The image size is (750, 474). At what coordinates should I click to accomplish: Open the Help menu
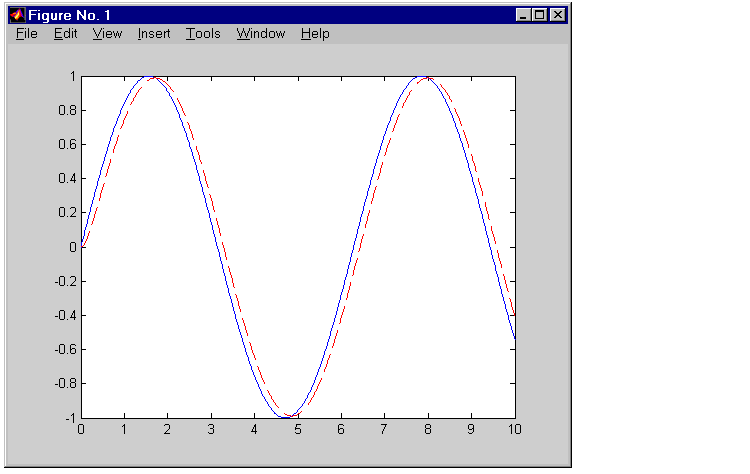coord(315,34)
